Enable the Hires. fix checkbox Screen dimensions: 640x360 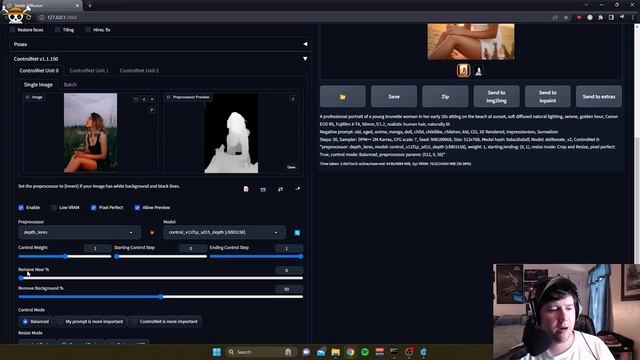point(88,30)
